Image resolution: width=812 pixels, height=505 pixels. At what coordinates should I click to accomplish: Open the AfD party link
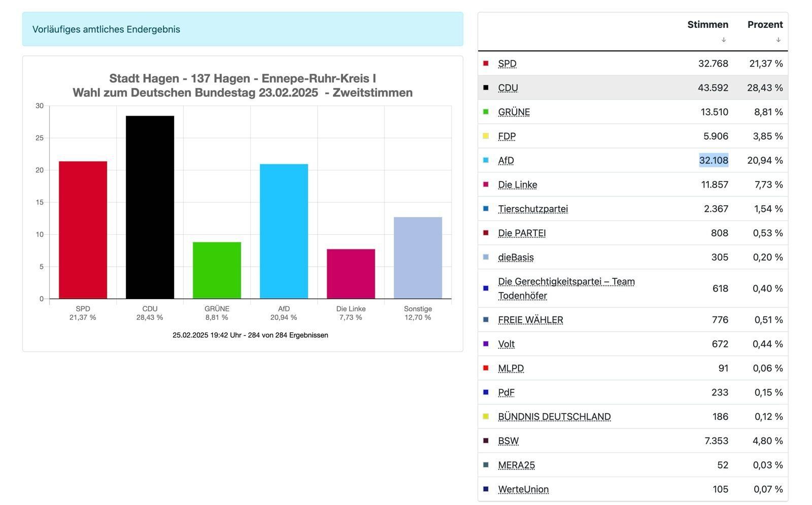[x=506, y=161]
